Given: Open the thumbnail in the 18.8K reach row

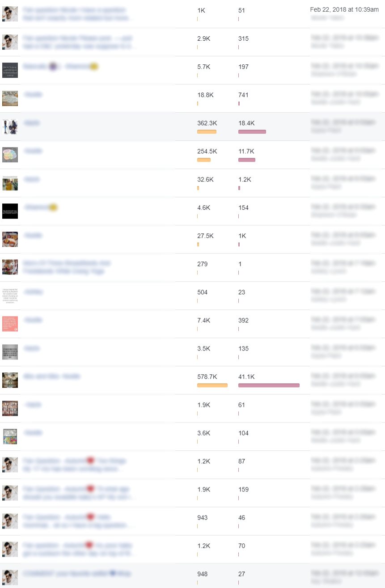Looking at the screenshot, I should [x=10, y=98].
